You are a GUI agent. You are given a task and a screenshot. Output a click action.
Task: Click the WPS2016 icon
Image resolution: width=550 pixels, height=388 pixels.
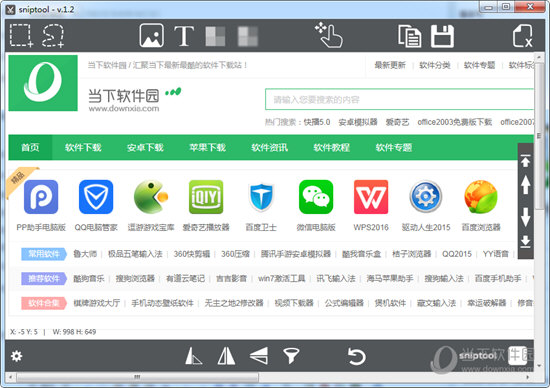point(371,197)
